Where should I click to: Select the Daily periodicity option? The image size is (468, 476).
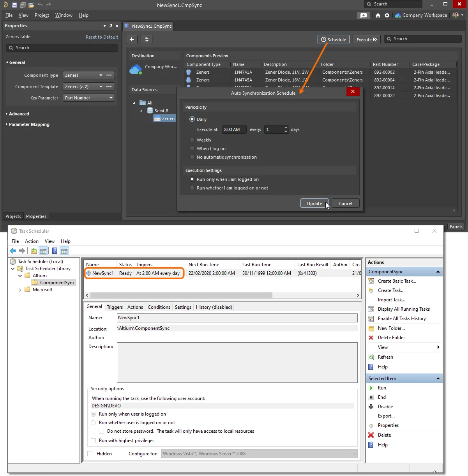pyautogui.click(x=192, y=119)
